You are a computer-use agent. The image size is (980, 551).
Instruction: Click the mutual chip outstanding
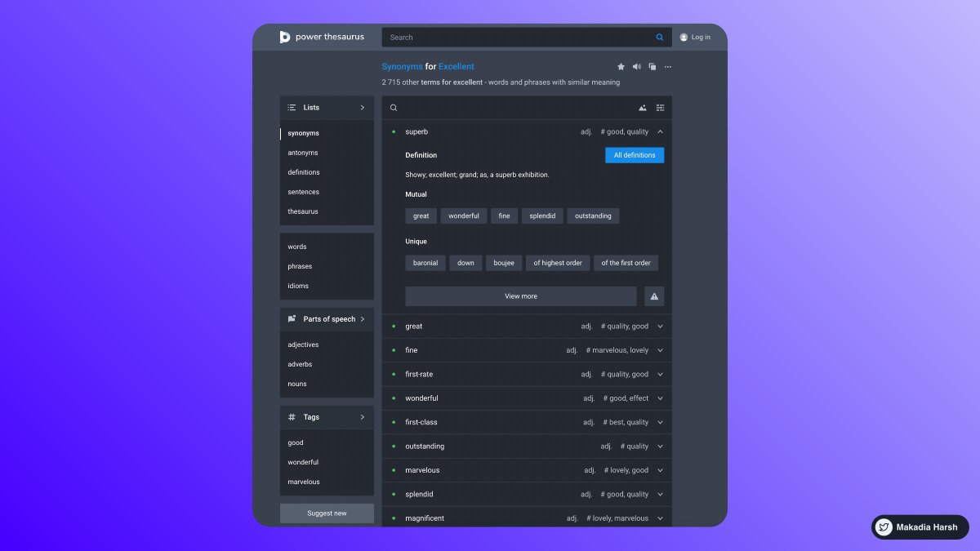click(593, 216)
